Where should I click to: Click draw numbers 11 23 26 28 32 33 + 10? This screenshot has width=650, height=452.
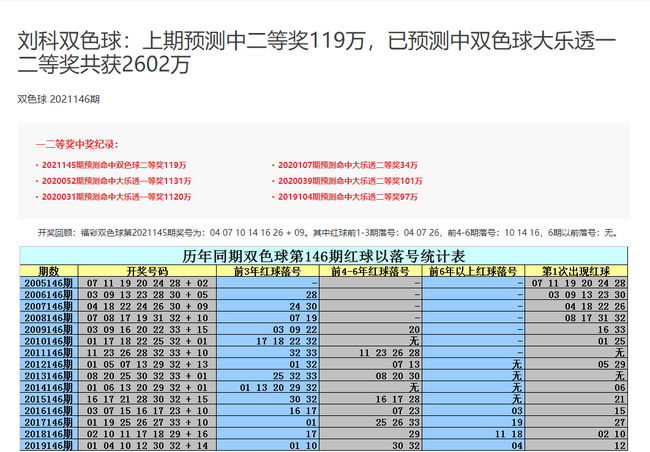point(147,352)
